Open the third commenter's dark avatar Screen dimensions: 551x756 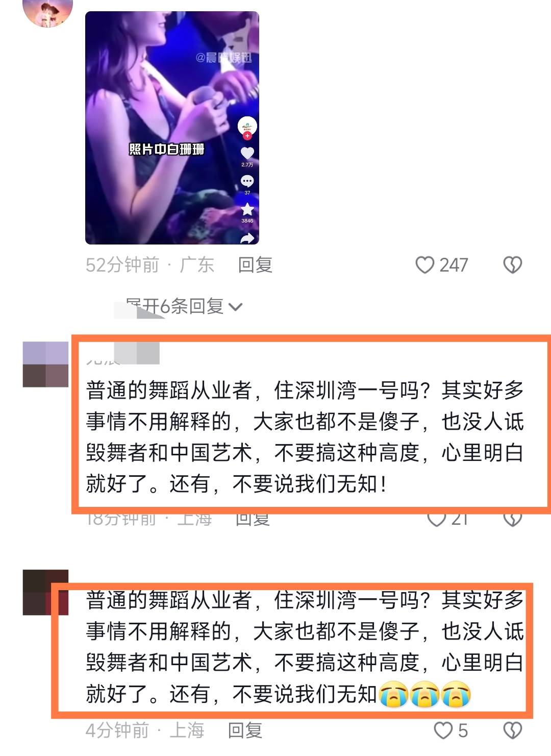pos(46,592)
